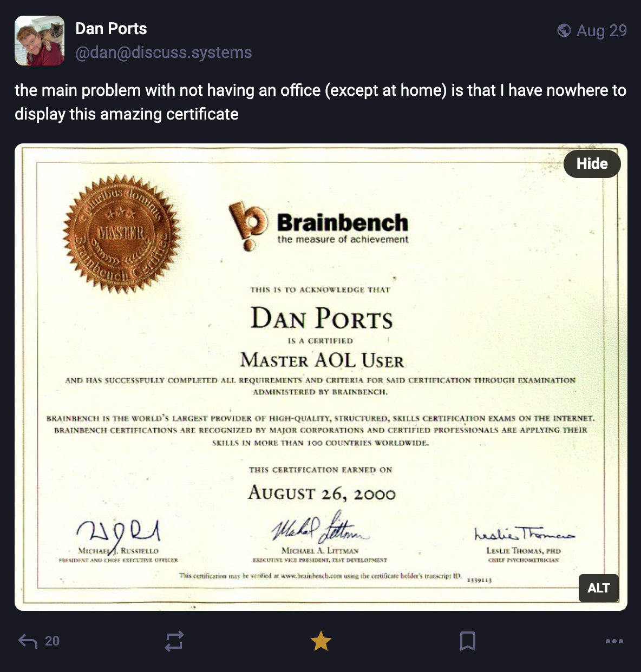Click the globe public visibility icon

pyautogui.click(x=564, y=30)
